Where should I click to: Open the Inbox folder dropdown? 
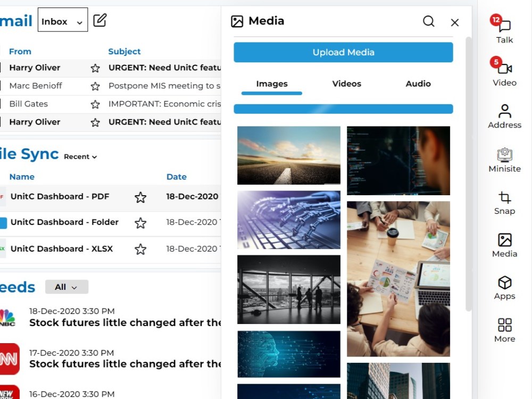point(63,20)
